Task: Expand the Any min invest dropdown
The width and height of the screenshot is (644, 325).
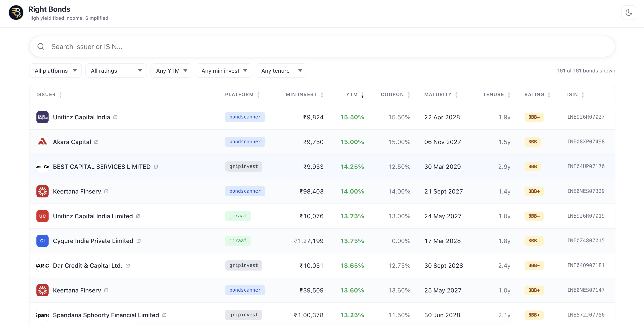Action: (x=224, y=71)
